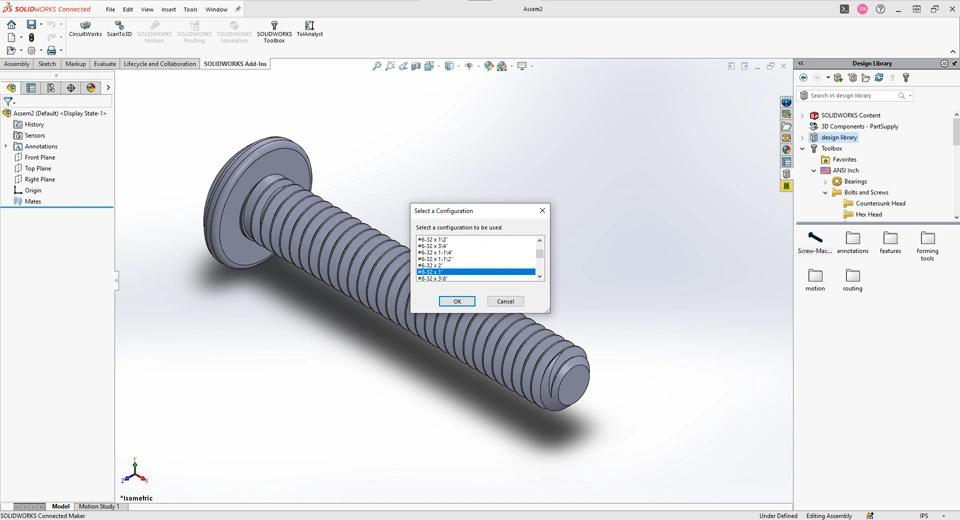Open the Home icon in the toolbar
The height and width of the screenshot is (520, 960).
point(11,24)
